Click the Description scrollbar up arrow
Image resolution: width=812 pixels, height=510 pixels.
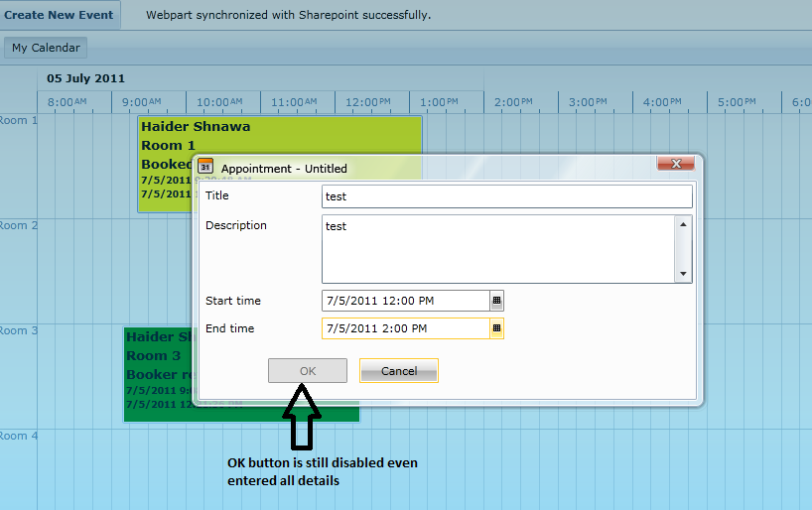coord(683,224)
